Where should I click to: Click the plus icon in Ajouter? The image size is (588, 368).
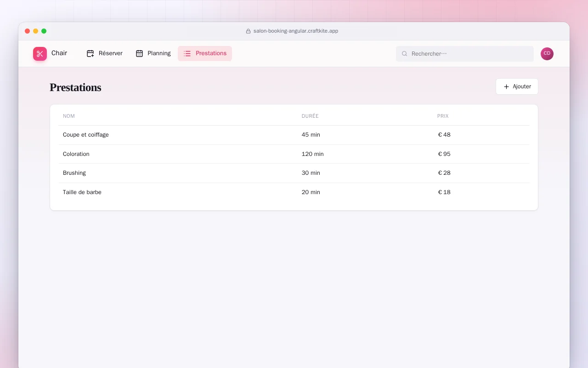(506, 86)
